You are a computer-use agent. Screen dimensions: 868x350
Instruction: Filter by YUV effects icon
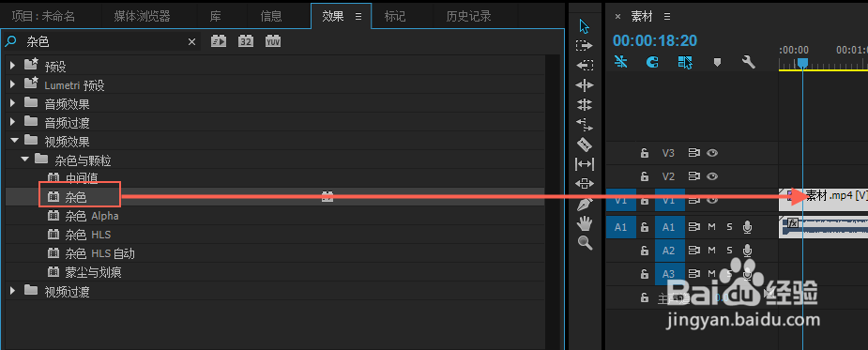pos(273,41)
